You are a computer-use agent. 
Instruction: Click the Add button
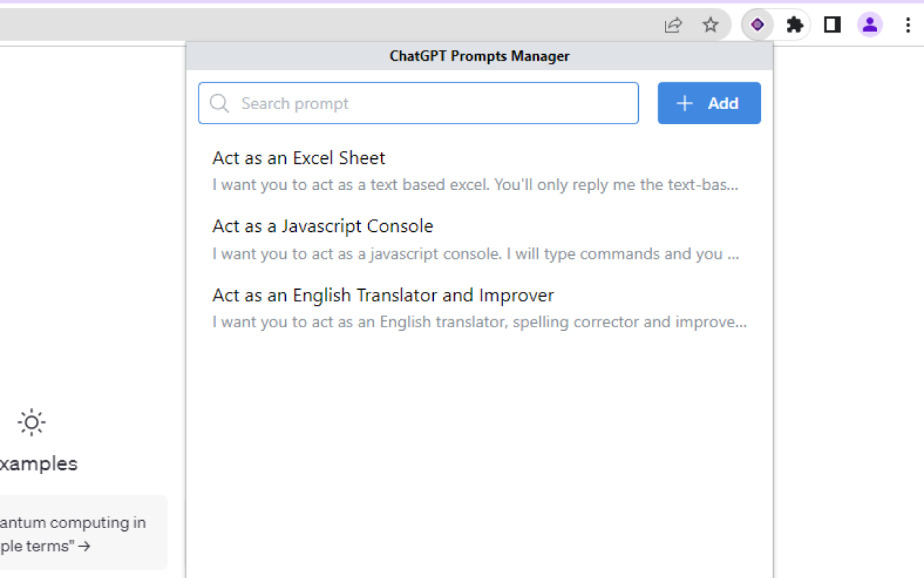[709, 103]
